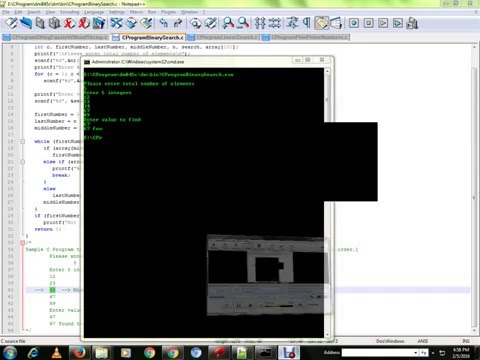The height and width of the screenshot is (360, 480).
Task: Toggle indent guide toolbar button
Action: pyautogui.click(x=321, y=23)
